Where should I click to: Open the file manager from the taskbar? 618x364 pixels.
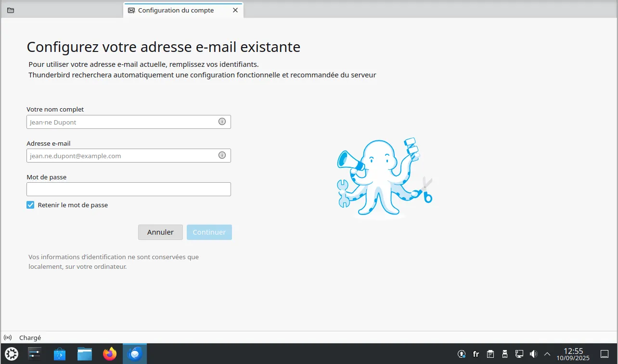(85, 354)
